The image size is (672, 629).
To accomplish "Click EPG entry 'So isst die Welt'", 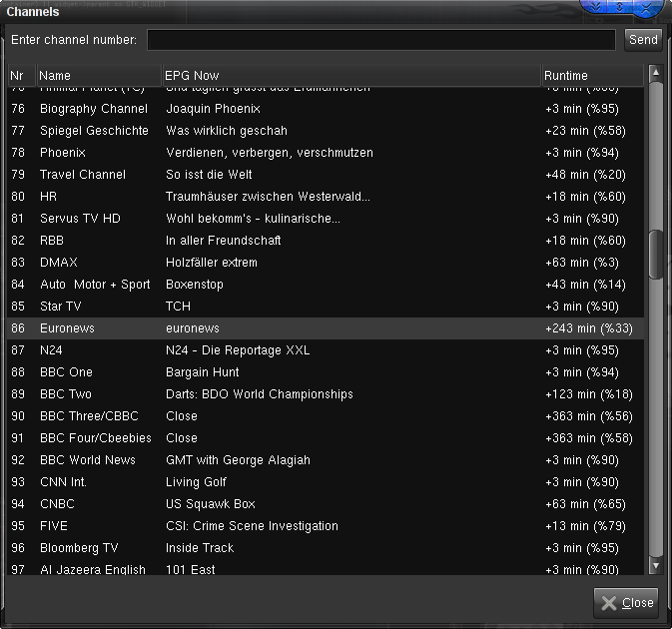I will tap(209, 175).
